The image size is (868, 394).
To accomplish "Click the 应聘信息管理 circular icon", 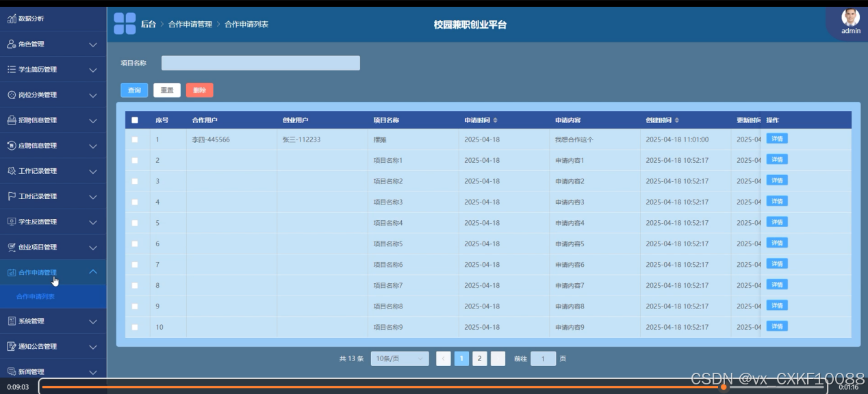I will [12, 146].
